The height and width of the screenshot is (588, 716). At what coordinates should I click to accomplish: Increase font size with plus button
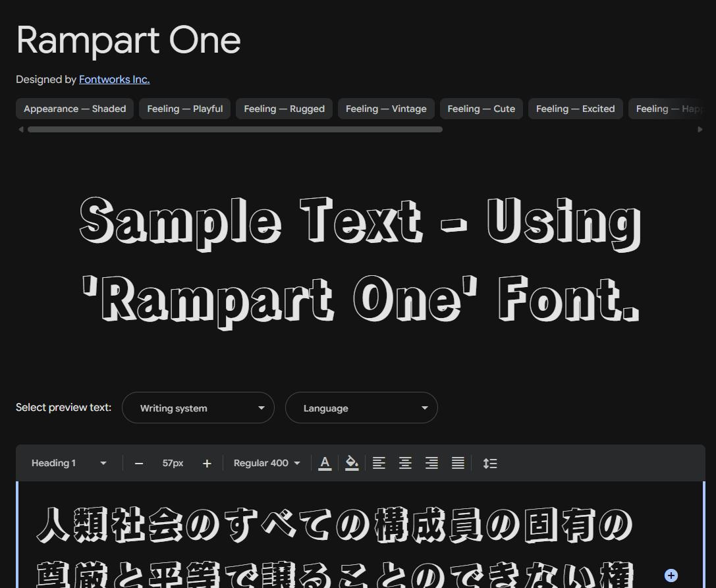207,464
